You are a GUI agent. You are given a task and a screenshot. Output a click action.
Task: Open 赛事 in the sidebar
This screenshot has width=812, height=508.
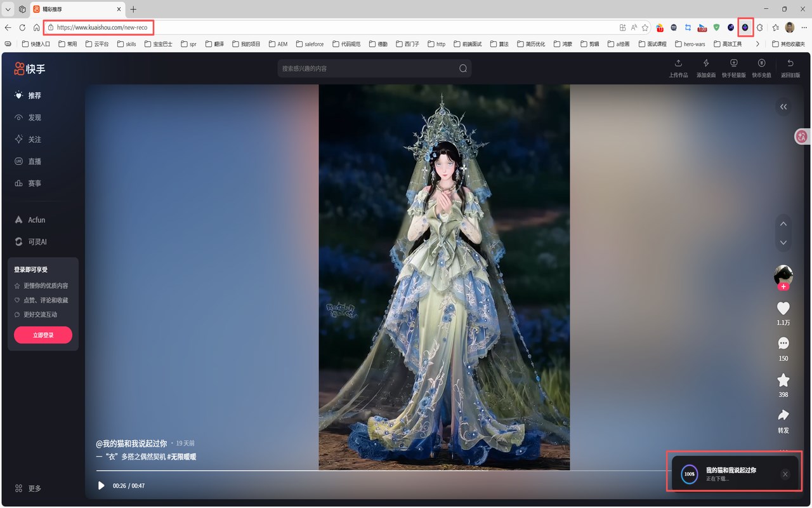coord(28,183)
